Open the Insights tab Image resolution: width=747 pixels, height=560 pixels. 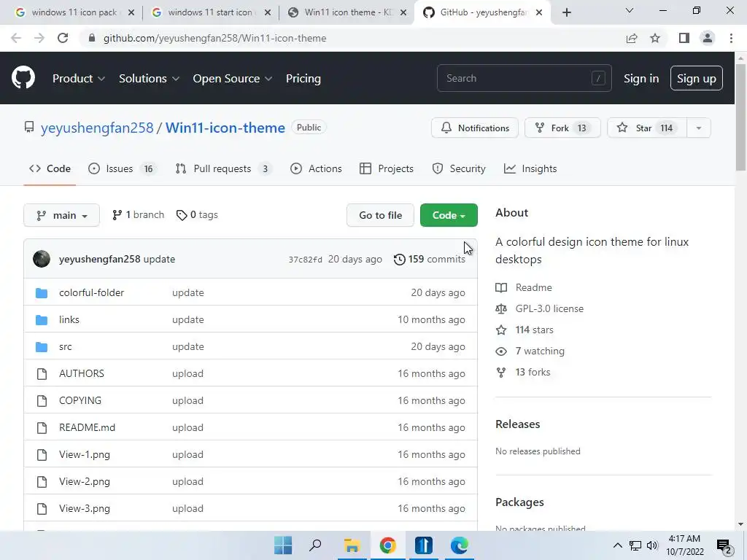(530, 168)
